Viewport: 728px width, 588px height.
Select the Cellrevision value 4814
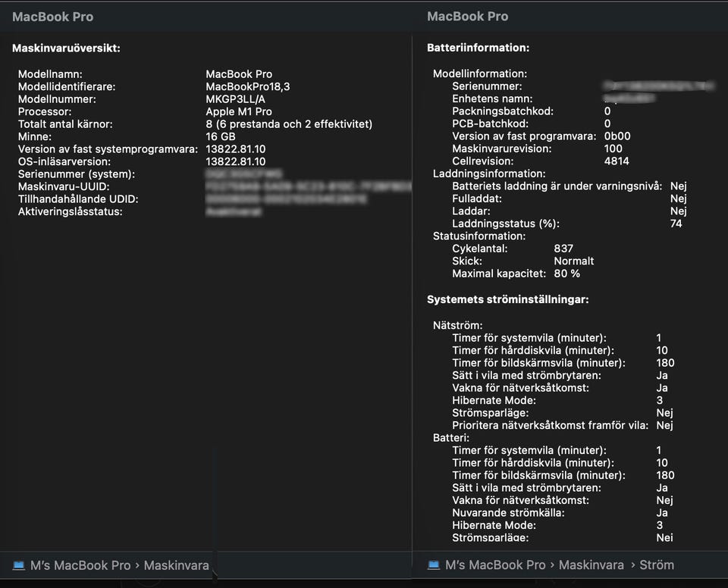click(617, 161)
